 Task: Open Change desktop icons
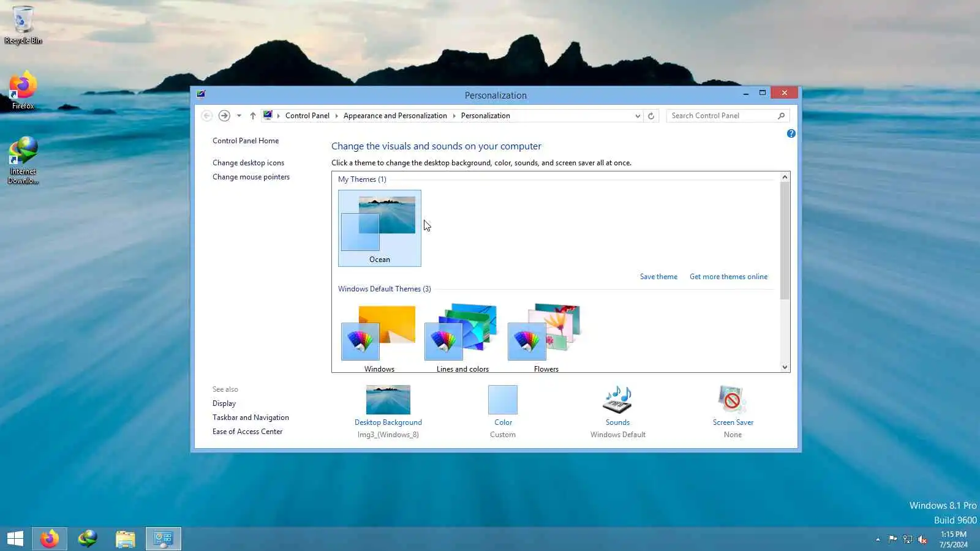tap(248, 163)
